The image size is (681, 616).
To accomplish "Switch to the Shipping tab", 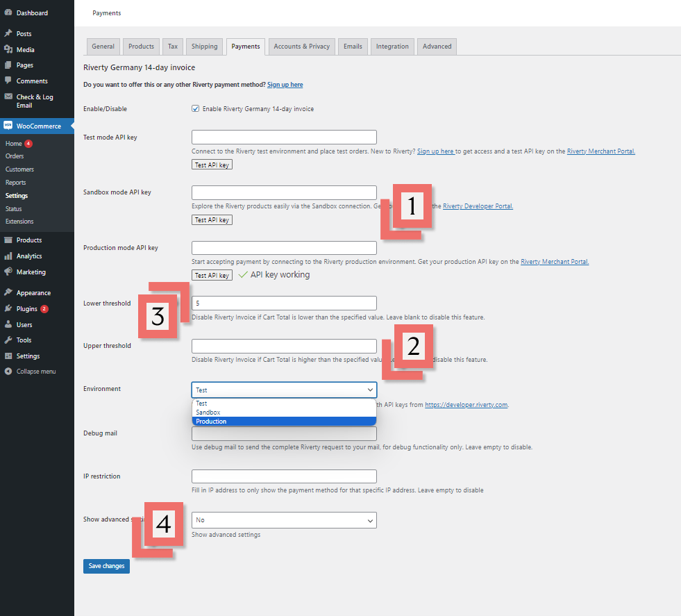I will (x=204, y=47).
